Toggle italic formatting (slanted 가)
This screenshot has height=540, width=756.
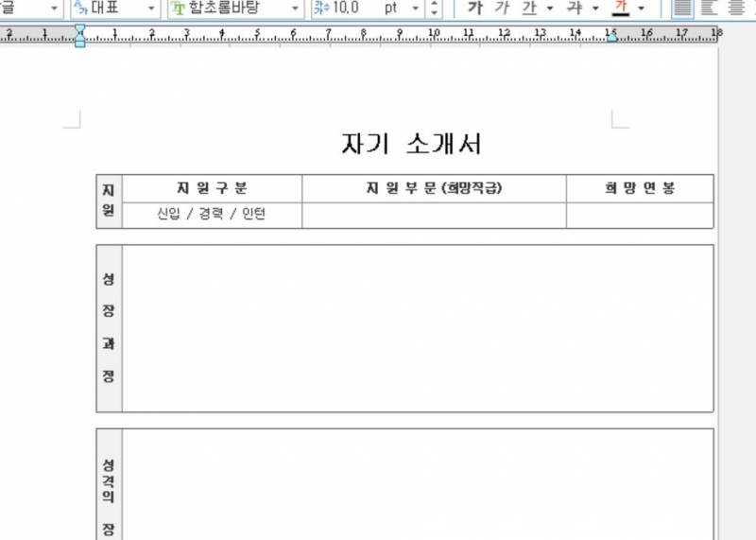[x=502, y=8]
